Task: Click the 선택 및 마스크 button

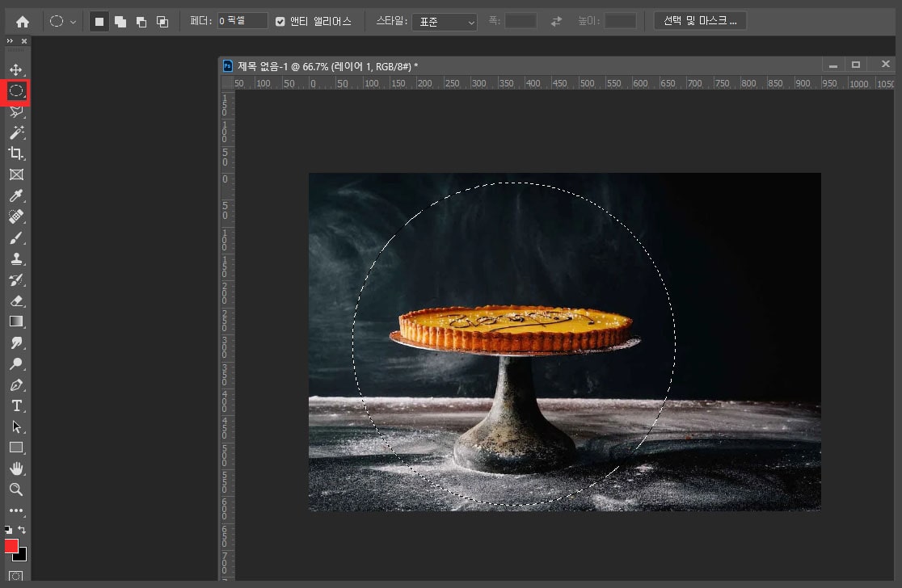Action: click(699, 21)
